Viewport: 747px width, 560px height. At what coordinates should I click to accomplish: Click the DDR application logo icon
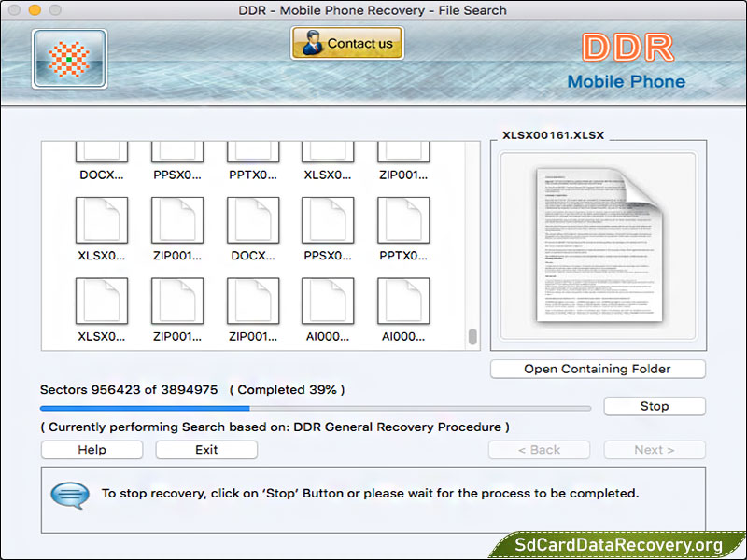coord(69,59)
